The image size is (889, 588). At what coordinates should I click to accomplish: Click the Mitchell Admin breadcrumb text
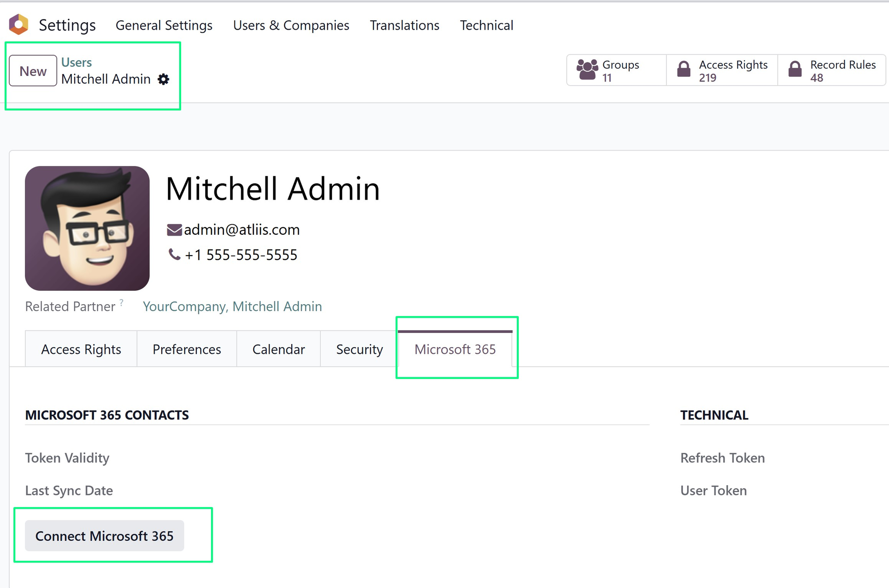[106, 79]
